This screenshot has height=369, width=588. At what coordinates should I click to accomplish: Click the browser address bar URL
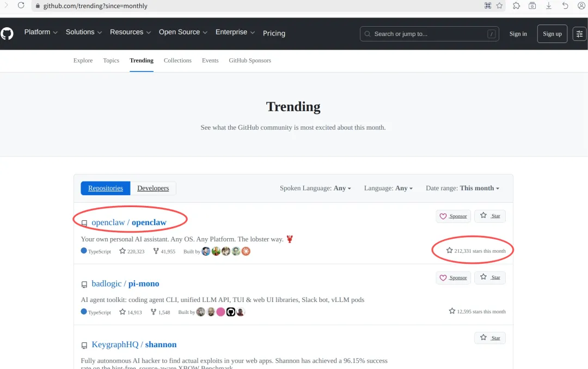tap(95, 5)
